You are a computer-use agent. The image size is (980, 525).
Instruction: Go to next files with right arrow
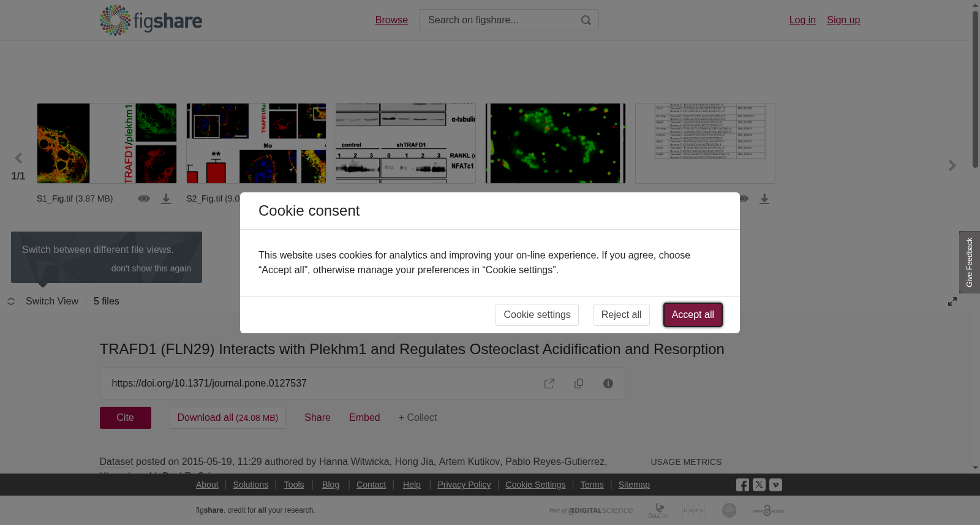(952, 165)
